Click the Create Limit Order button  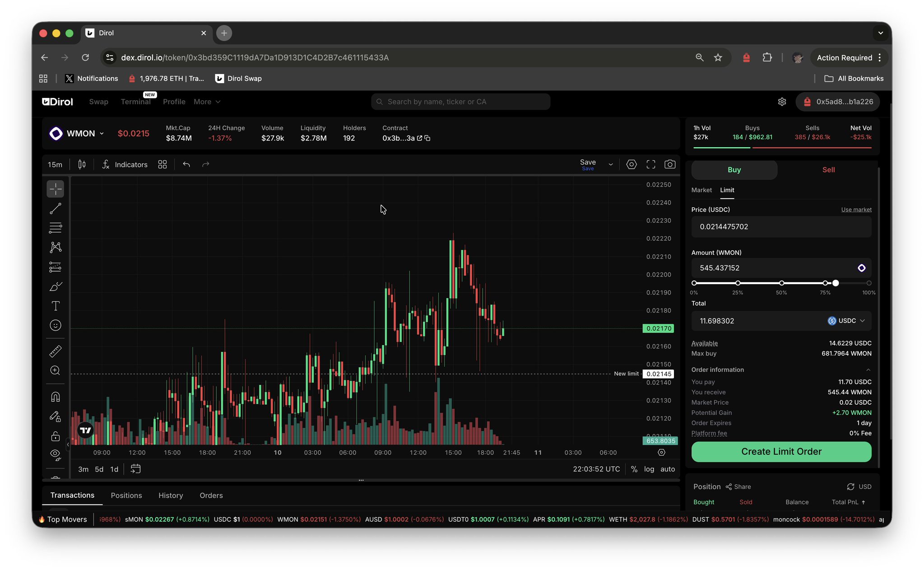pos(781,452)
